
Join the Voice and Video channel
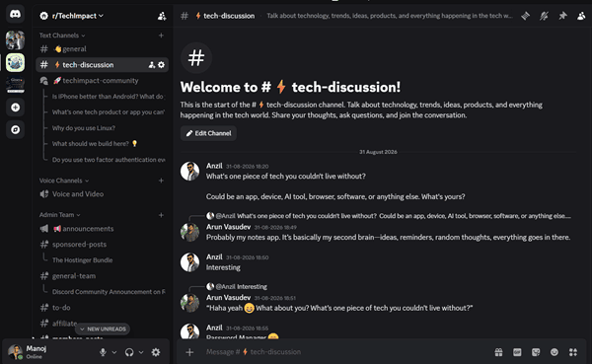102,194
